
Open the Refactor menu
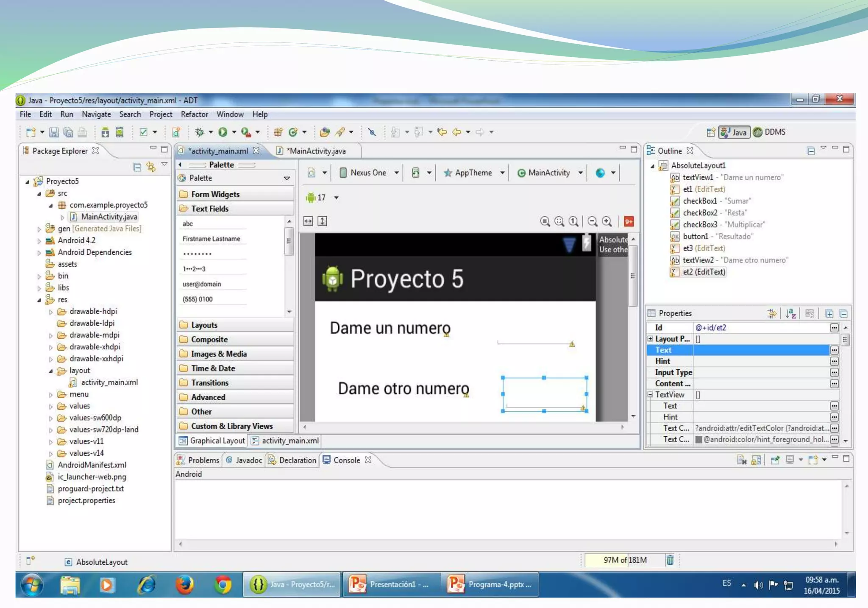coord(194,114)
